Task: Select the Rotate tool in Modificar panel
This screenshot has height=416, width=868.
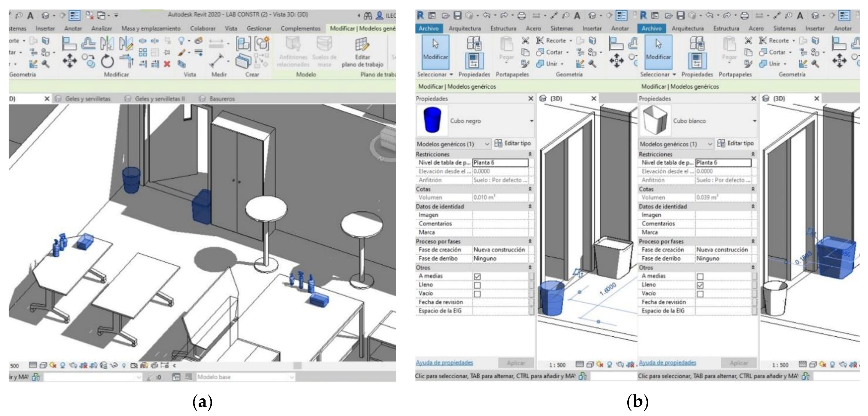Action: [108, 61]
